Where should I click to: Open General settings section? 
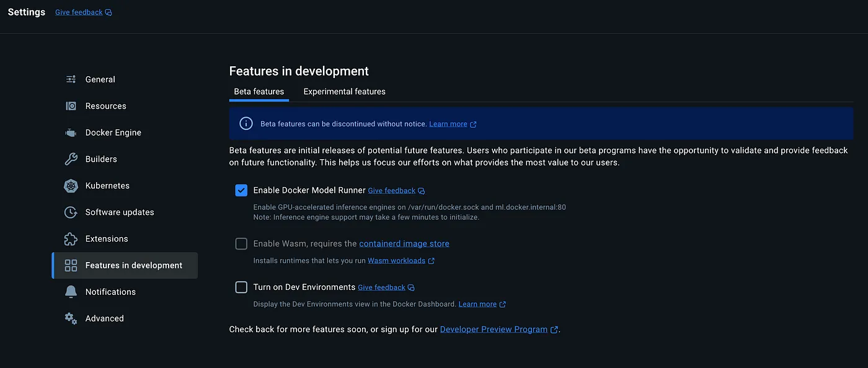click(x=125, y=79)
